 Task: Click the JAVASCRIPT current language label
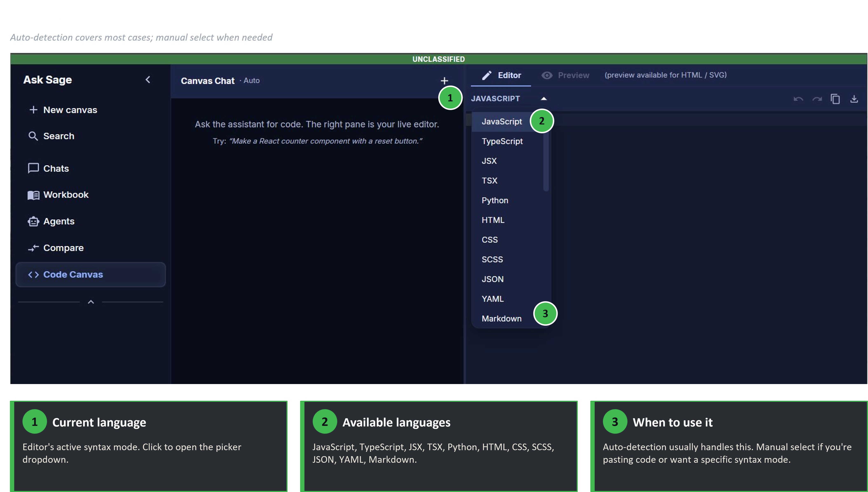click(x=495, y=99)
